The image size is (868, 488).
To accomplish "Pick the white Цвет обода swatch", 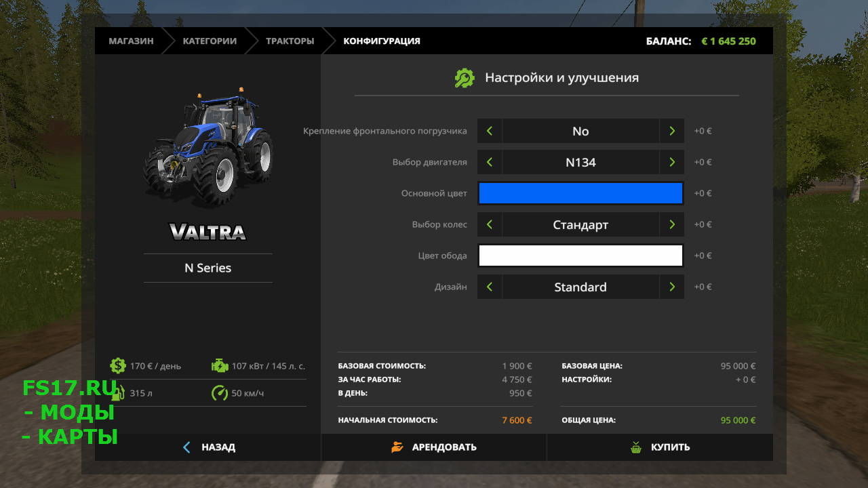I will [580, 256].
